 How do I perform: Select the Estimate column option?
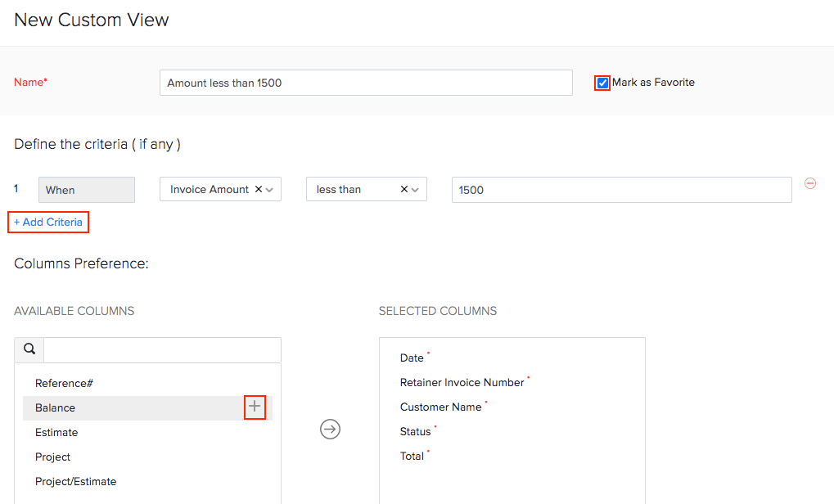point(56,432)
